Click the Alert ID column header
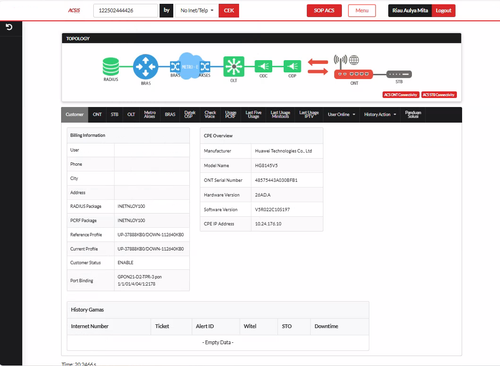This screenshot has width=500, height=366. [x=205, y=326]
